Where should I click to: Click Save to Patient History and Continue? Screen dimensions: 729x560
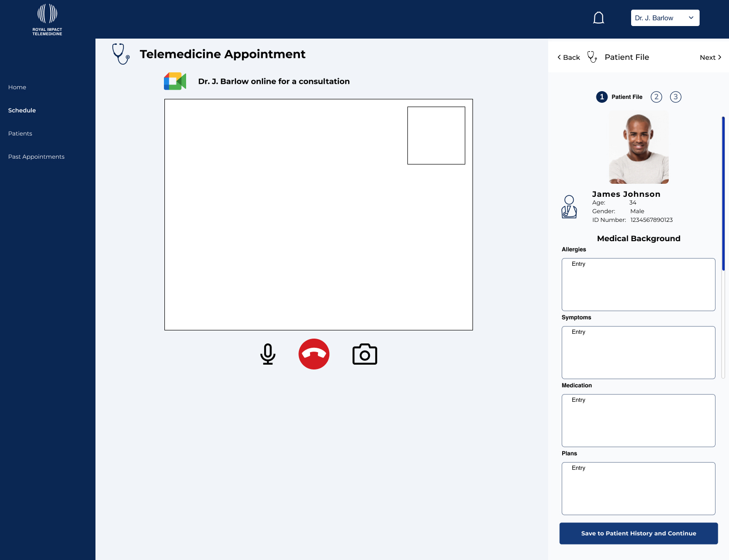pyautogui.click(x=638, y=533)
